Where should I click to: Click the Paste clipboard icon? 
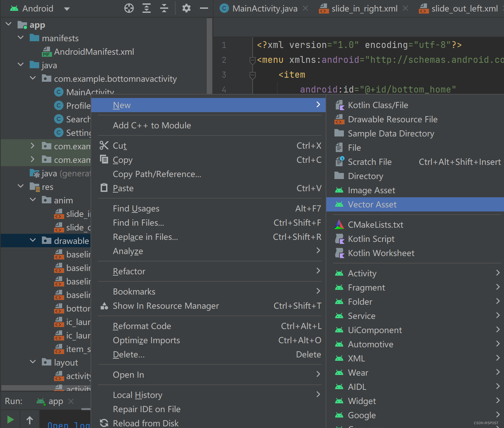tap(104, 187)
